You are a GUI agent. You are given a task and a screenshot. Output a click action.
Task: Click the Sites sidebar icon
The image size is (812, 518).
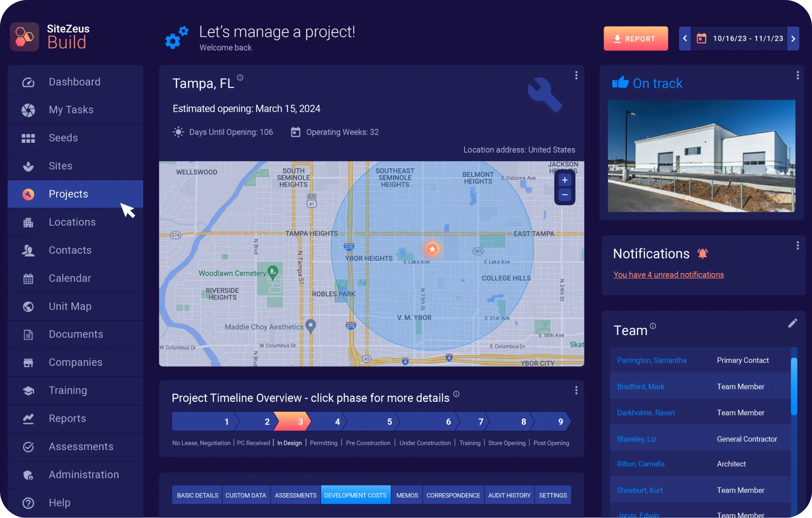pyautogui.click(x=28, y=165)
